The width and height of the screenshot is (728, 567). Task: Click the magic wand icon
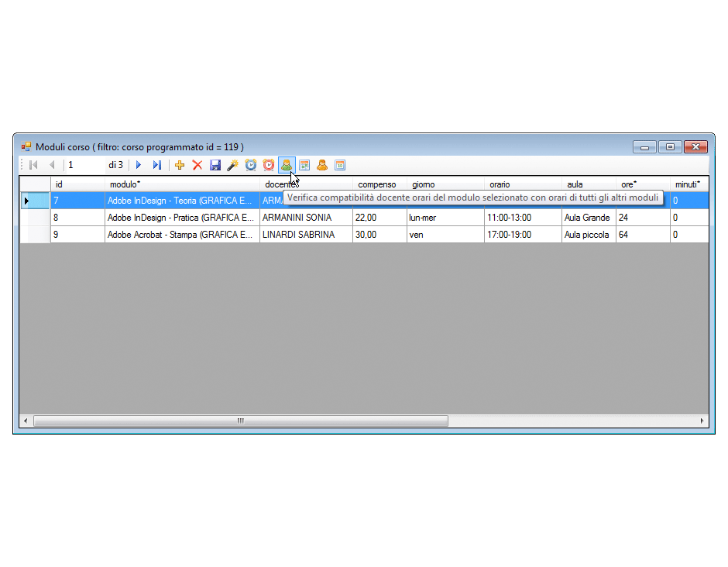pos(232,165)
